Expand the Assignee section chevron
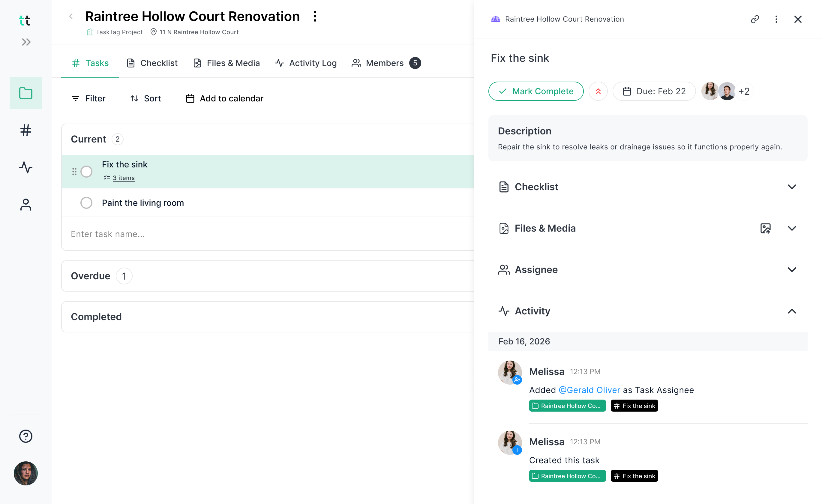The width and height of the screenshot is (822, 504). click(792, 269)
